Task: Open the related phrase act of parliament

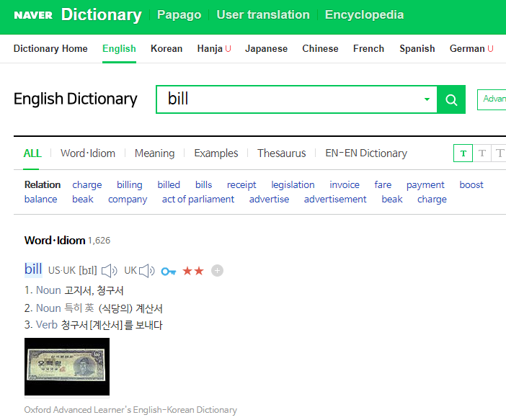Action: (x=197, y=200)
